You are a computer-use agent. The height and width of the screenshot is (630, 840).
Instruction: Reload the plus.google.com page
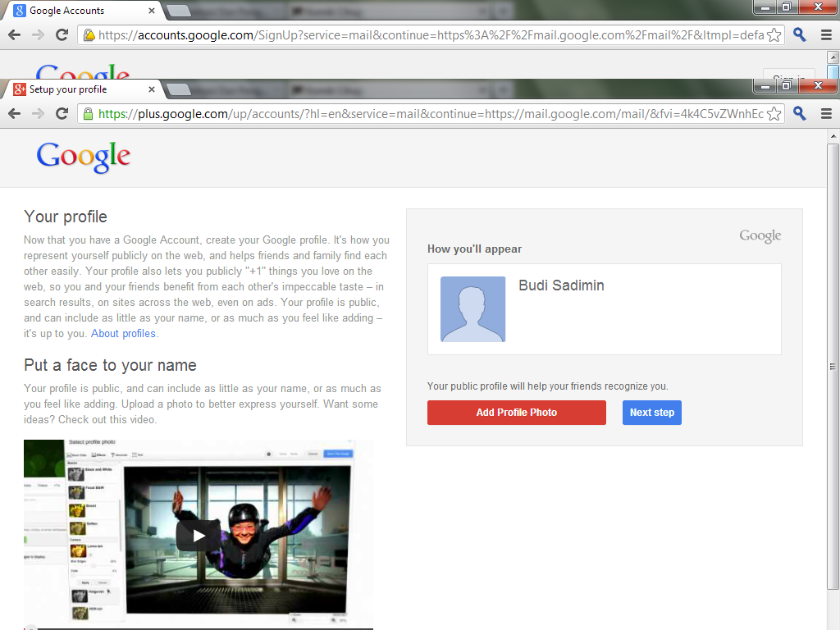tap(62, 113)
